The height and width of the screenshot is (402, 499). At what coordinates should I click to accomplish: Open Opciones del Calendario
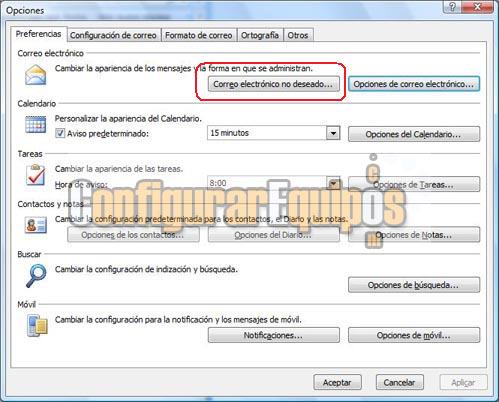click(414, 134)
